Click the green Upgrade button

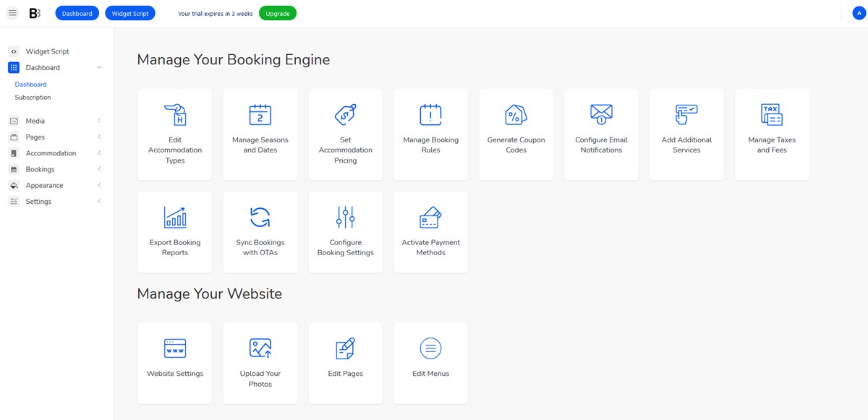click(x=278, y=13)
